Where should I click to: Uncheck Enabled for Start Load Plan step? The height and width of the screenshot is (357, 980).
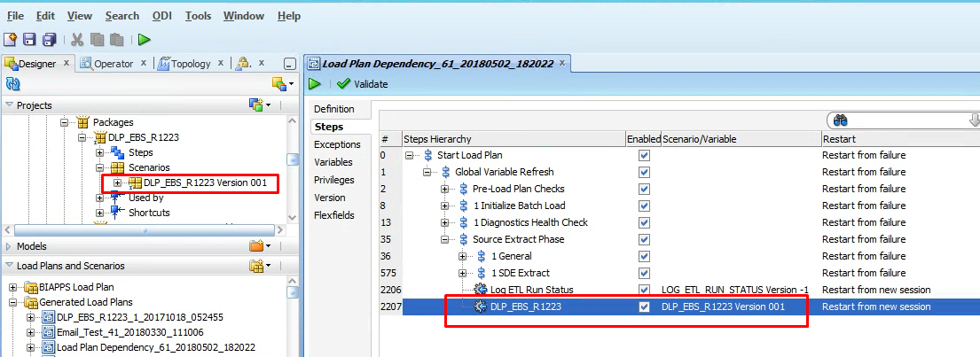644,155
